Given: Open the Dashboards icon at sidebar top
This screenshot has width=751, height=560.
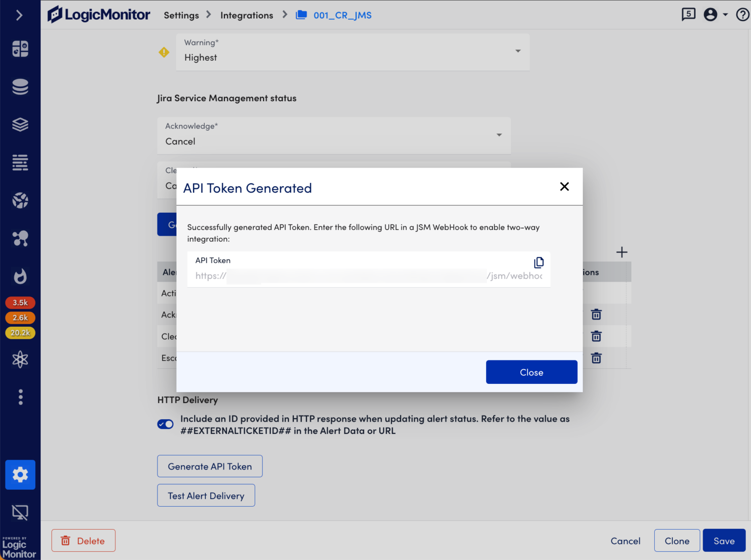Looking at the screenshot, I should click(x=20, y=48).
